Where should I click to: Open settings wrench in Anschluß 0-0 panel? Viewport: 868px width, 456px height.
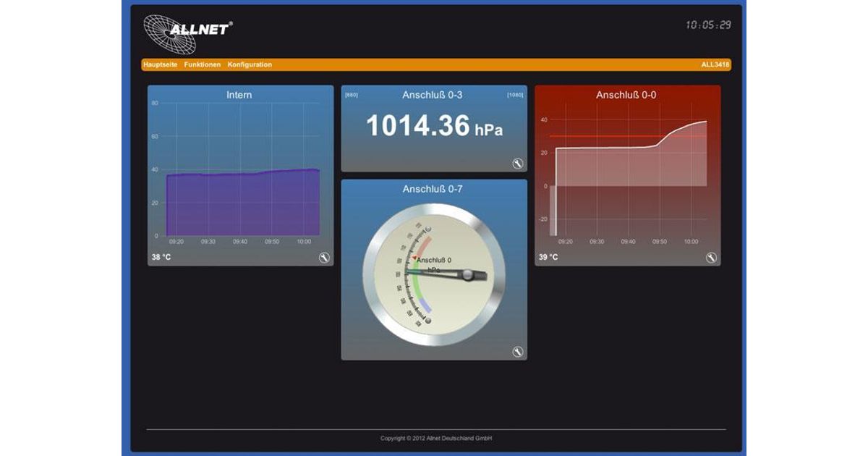coord(712,257)
